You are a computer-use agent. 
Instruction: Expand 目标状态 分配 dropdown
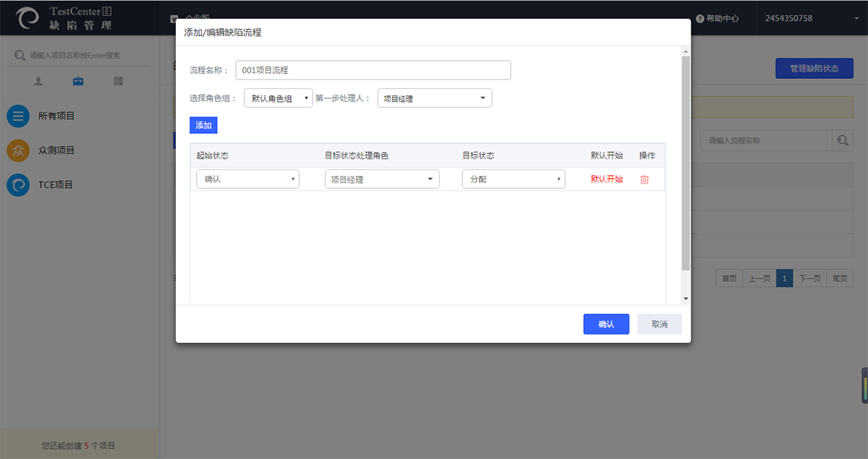(514, 179)
